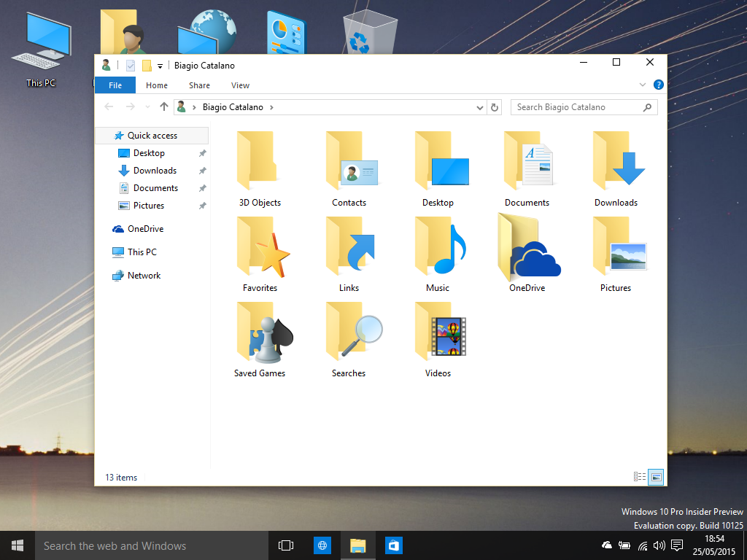The height and width of the screenshot is (560, 747).
Task: Switch to Large icons view in status bar
Action: [656, 477]
